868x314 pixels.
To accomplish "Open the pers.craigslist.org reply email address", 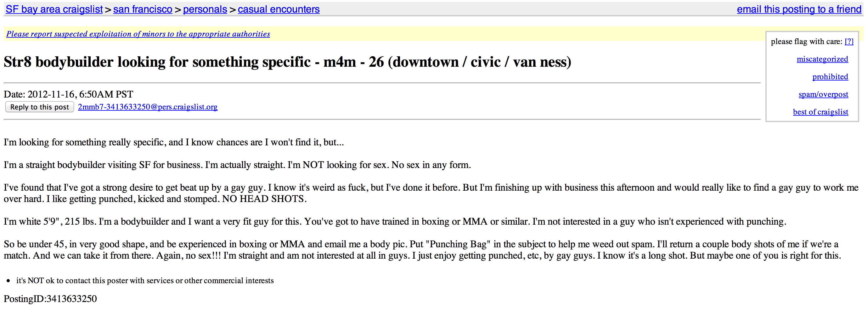I will point(148,107).
